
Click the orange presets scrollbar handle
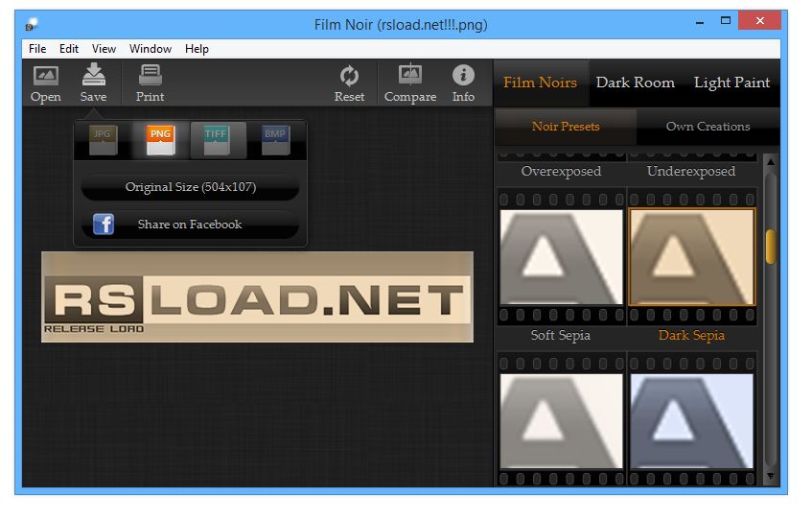pos(771,247)
